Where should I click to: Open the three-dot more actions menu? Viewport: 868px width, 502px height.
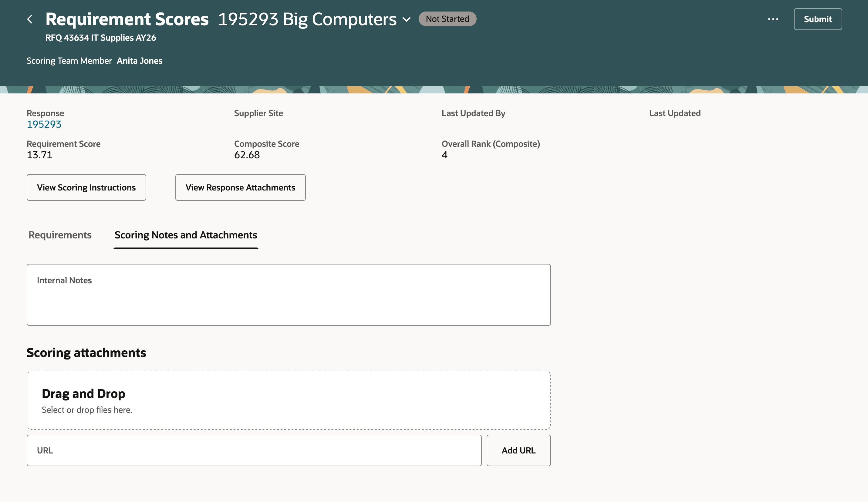(773, 19)
